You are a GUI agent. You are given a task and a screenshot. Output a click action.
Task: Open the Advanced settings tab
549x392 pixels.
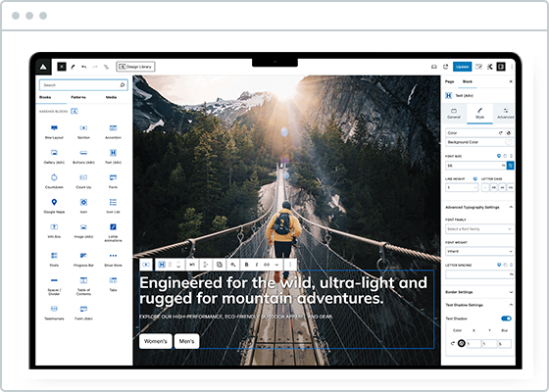coord(505,114)
